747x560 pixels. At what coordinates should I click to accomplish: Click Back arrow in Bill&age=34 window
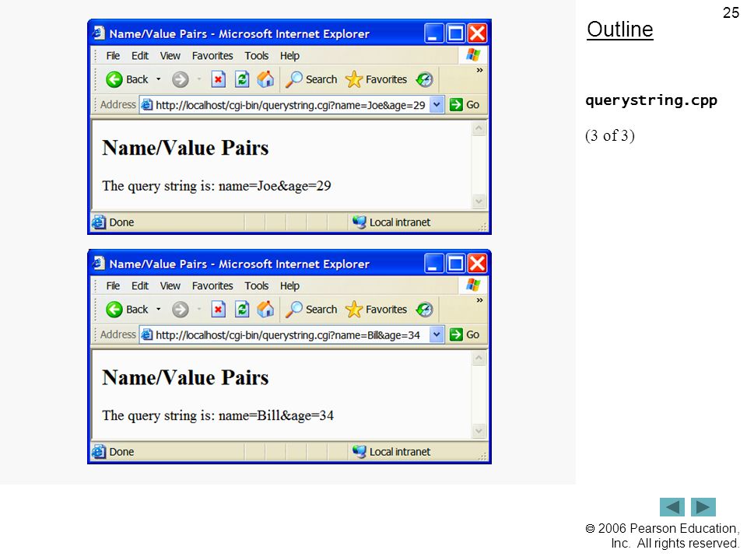point(114,310)
